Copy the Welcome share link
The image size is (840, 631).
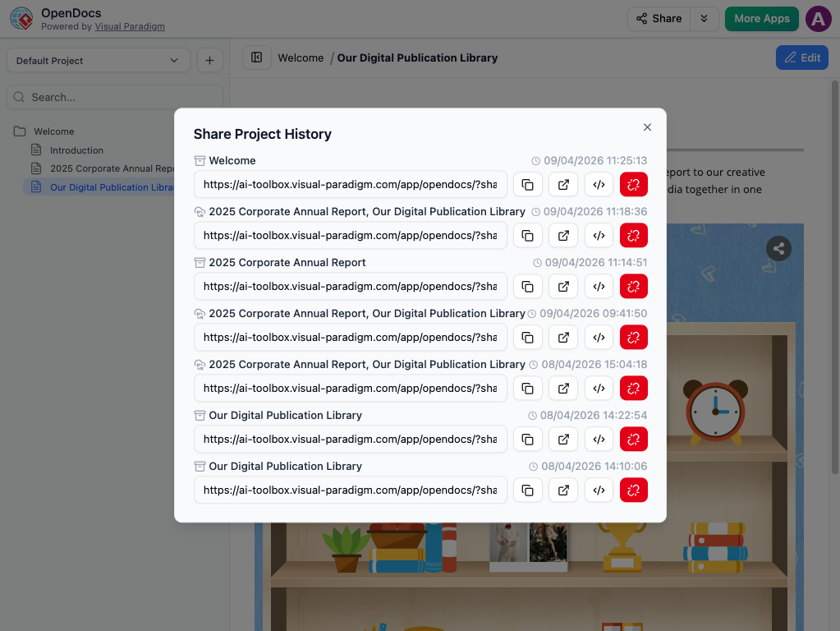point(528,185)
